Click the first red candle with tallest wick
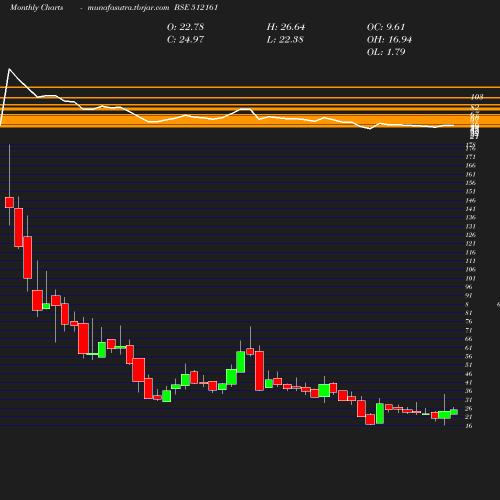500x500 pixels. point(9,202)
